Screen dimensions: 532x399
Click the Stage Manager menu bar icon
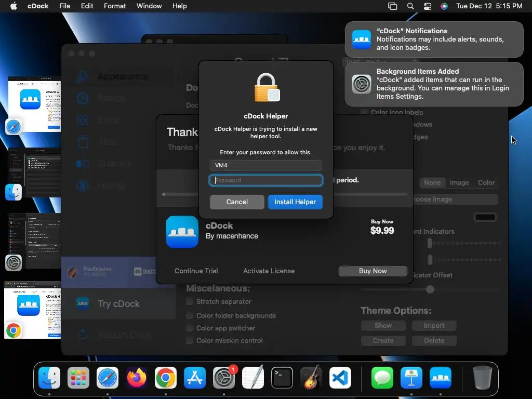(393, 6)
